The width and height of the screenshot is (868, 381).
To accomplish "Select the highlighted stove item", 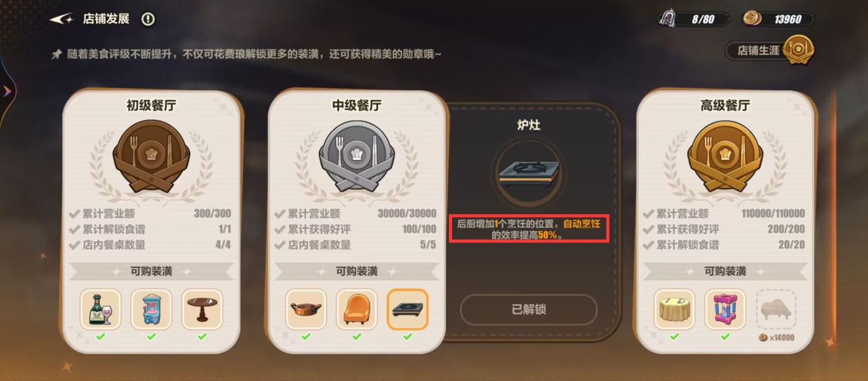I will click(408, 309).
